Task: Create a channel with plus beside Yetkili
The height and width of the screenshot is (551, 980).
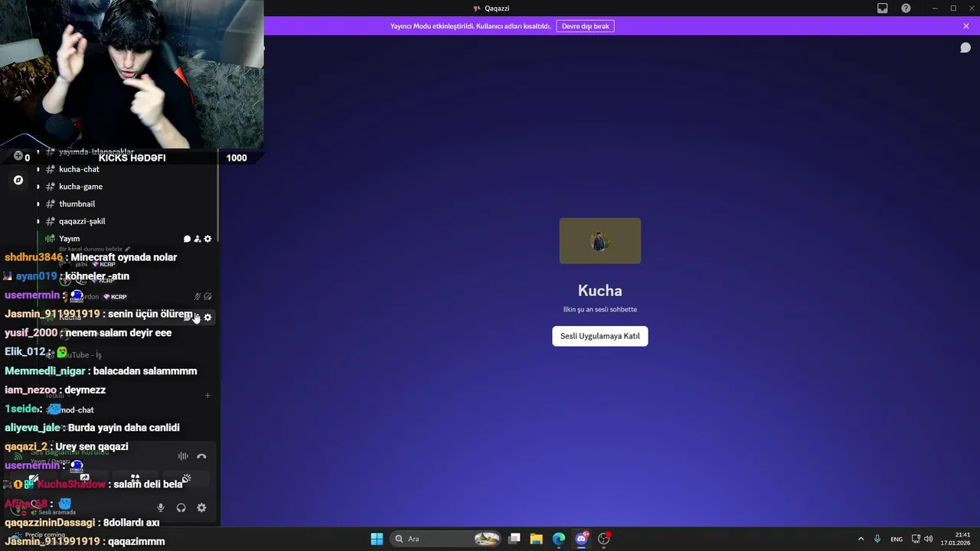Action: click(207, 396)
